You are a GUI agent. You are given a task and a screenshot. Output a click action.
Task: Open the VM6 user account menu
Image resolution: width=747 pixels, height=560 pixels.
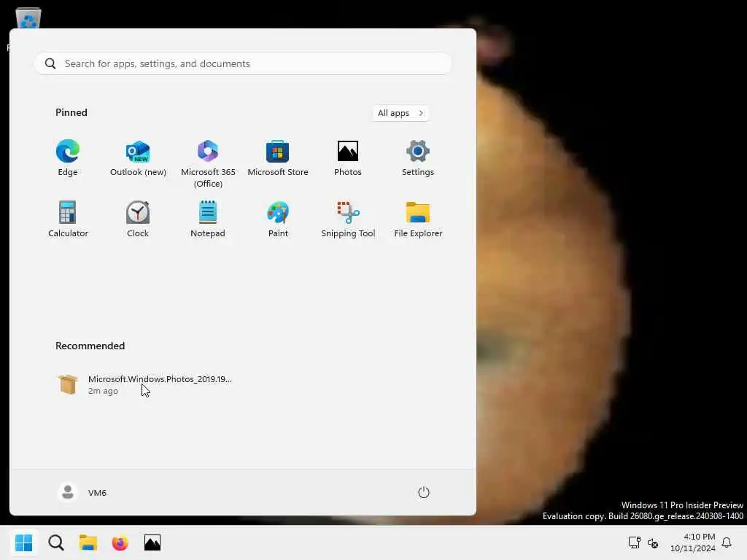point(82,492)
